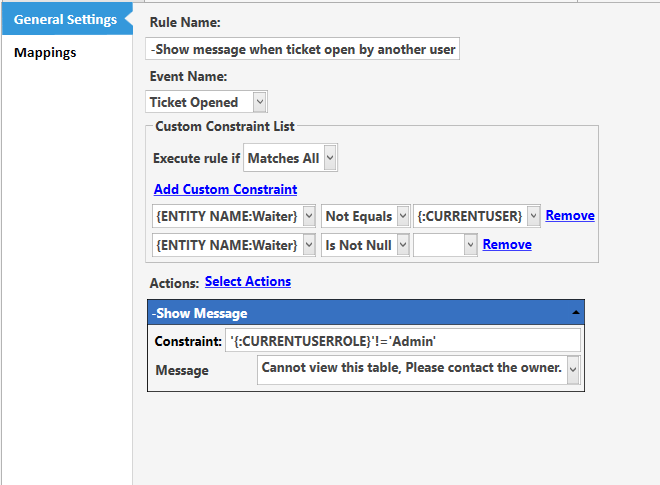Click the Rule Name text field
Screen dimensions: 660x485
click(302, 49)
